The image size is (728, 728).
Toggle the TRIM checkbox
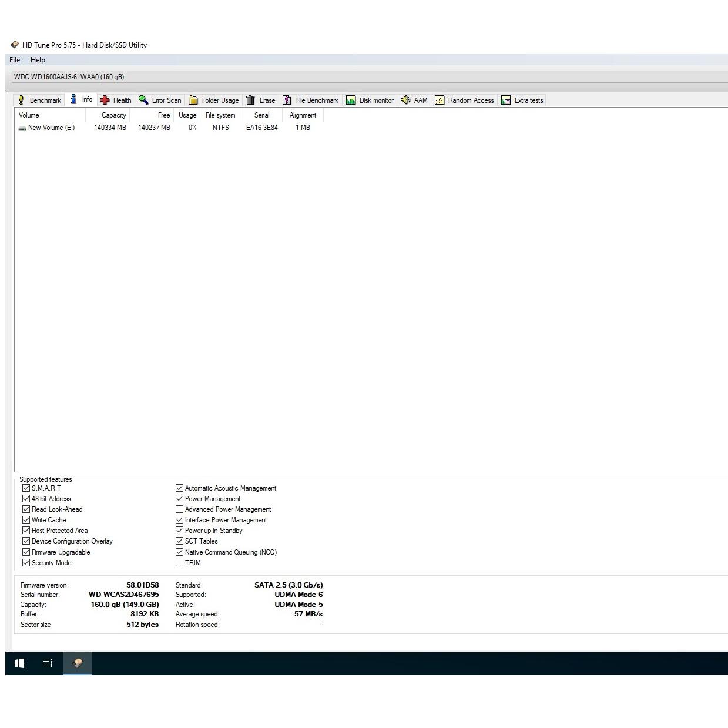pyautogui.click(x=180, y=563)
